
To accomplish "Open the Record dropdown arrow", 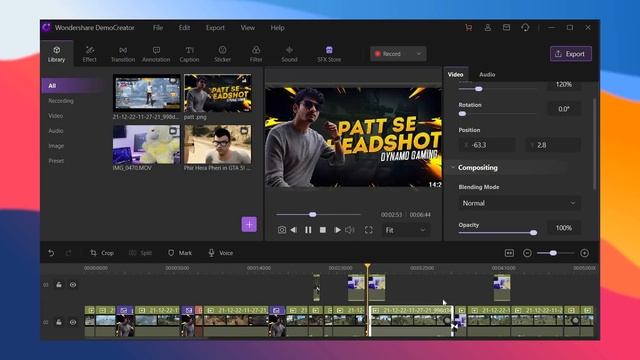I will pyautogui.click(x=419, y=54).
